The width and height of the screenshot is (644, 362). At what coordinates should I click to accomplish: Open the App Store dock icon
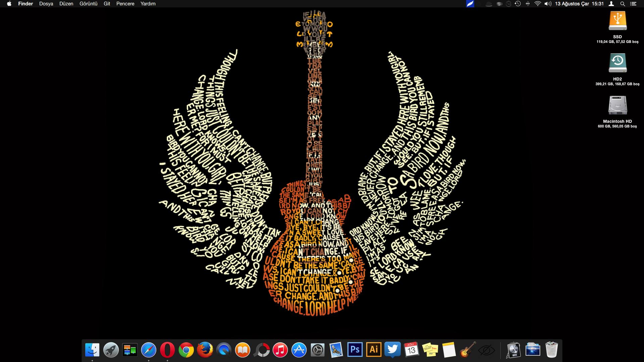point(299,350)
